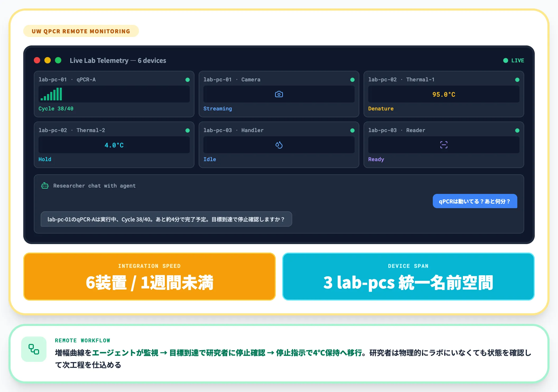558x392 pixels.
Task: Click the green window maximize dot
Action: tap(58, 60)
